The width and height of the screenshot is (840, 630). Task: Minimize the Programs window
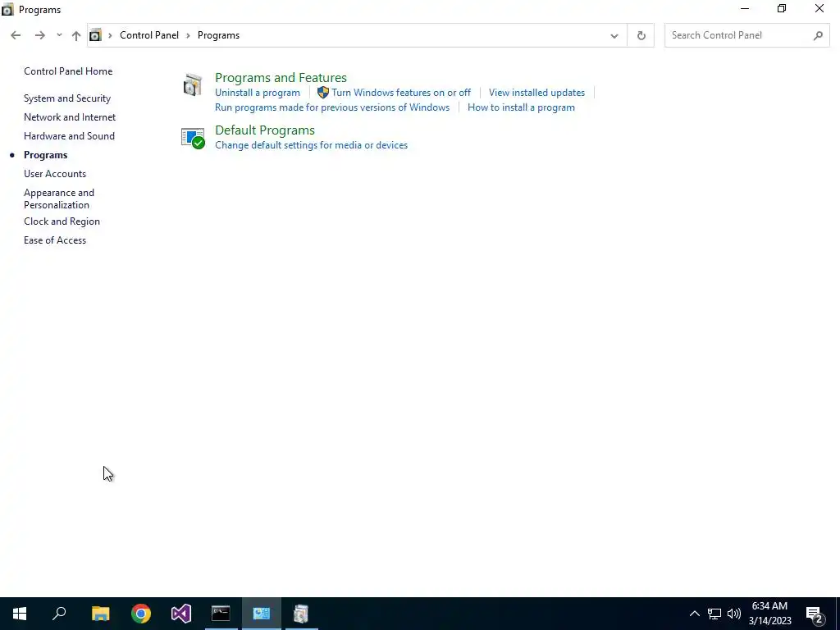[x=745, y=8]
